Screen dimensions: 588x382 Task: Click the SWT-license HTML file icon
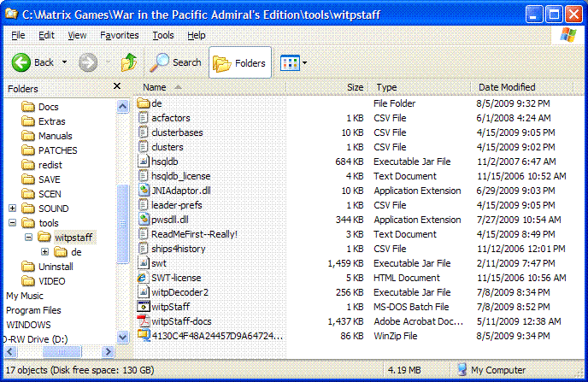click(x=143, y=278)
